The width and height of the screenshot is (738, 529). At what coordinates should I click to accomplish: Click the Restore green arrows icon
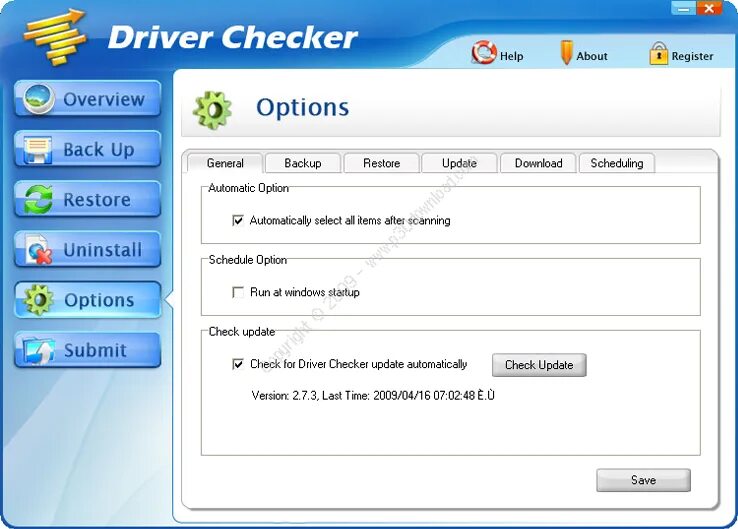pos(39,200)
